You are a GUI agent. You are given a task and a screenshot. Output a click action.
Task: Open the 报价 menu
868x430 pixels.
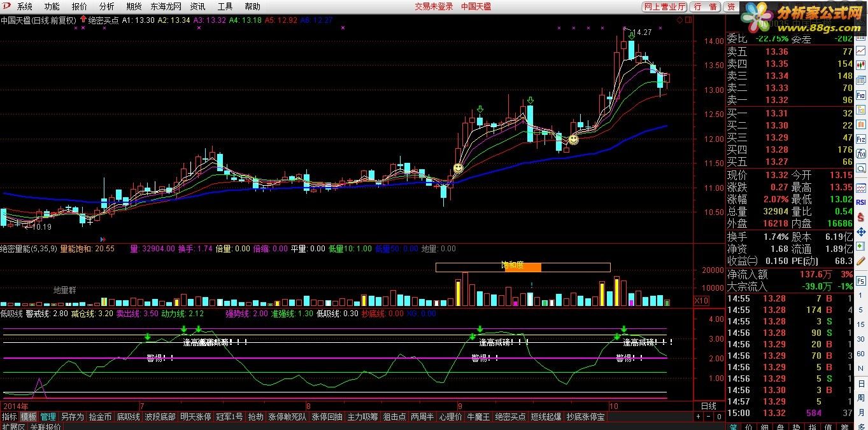(x=80, y=6)
